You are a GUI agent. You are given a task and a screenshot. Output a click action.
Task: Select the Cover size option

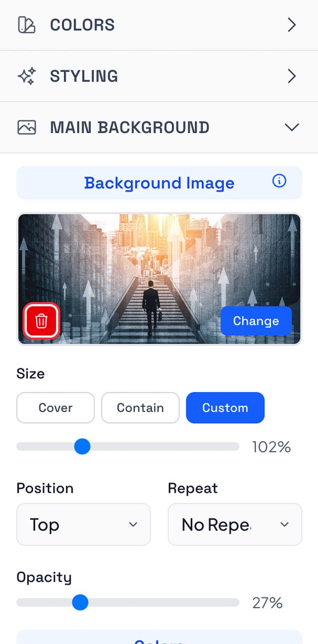pos(55,408)
